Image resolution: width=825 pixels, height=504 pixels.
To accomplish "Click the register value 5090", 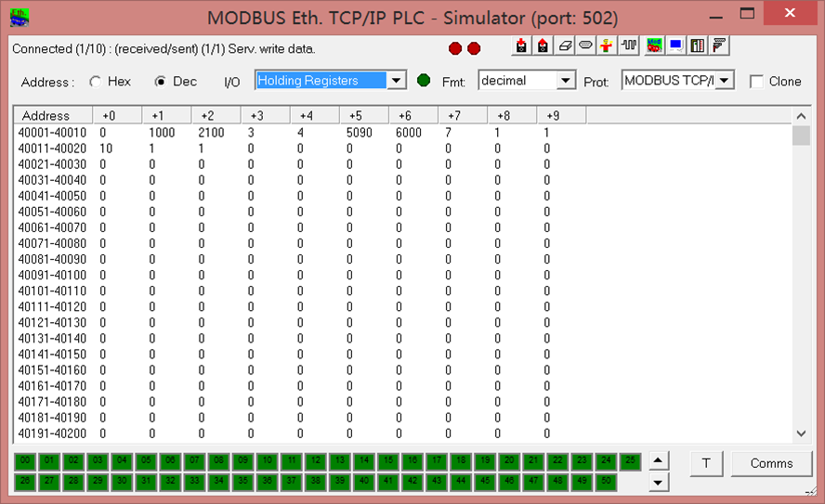I will pyautogui.click(x=360, y=133).
